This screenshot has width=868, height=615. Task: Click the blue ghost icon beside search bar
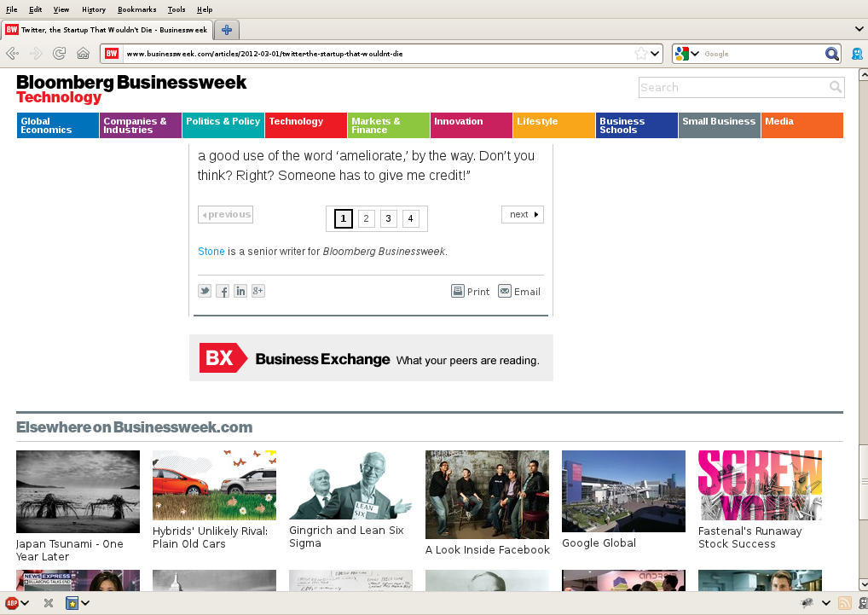tap(858, 54)
